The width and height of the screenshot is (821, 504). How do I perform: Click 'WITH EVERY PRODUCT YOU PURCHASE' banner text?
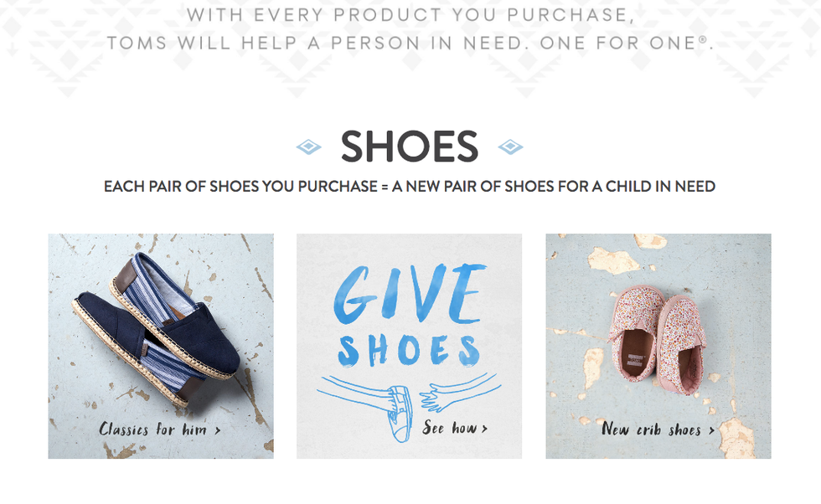(410, 15)
